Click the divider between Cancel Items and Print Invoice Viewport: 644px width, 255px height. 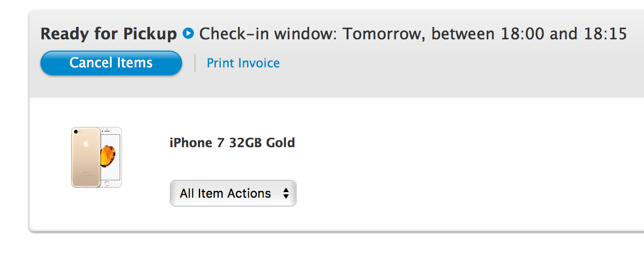click(194, 63)
